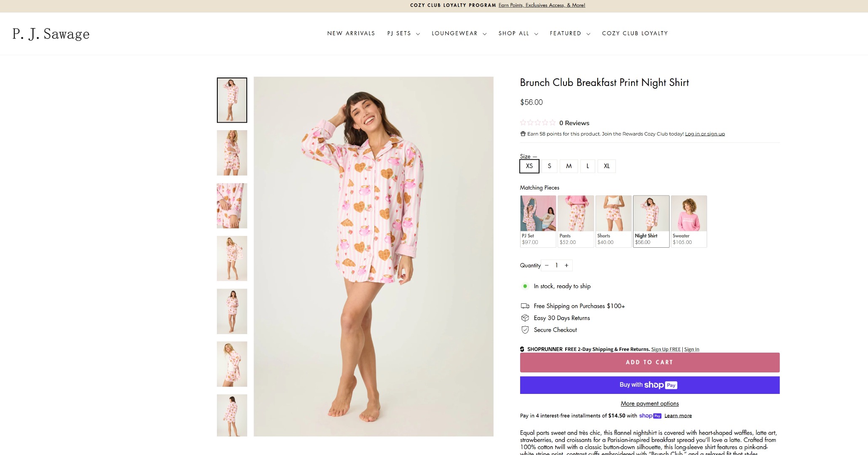Image resolution: width=868 pixels, height=455 pixels.
Task: Open Cozy Club Loyalty menu item
Action: coord(635,33)
